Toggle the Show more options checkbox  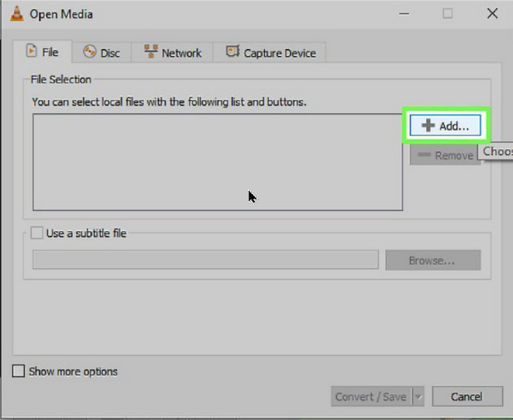[x=20, y=371]
